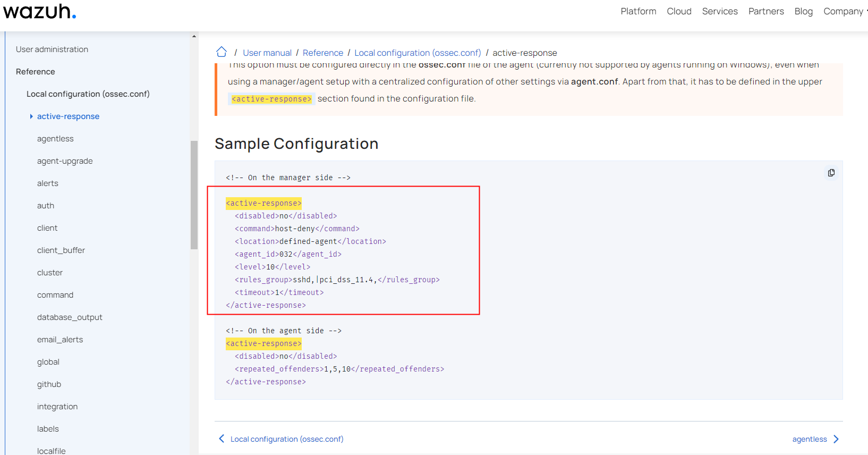Open the Services menu
This screenshot has height=455, width=868.
pos(720,11)
